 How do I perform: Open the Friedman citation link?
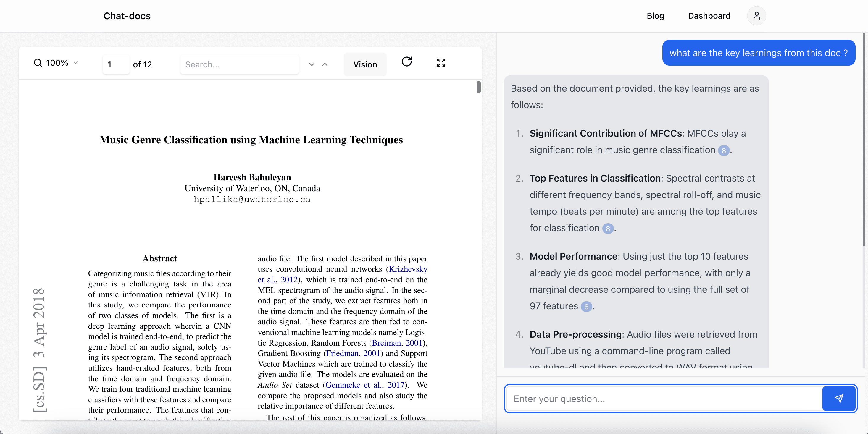point(342,353)
